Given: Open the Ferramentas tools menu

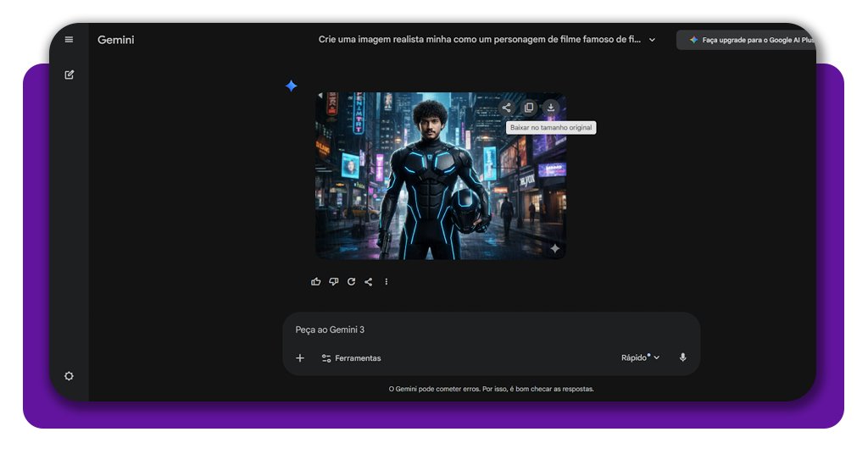Looking at the screenshot, I should [351, 358].
